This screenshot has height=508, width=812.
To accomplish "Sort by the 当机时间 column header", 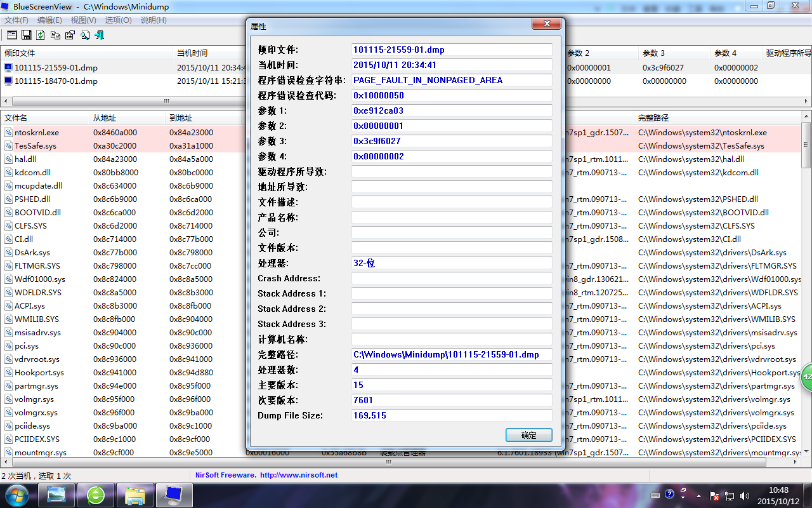I will point(209,53).
